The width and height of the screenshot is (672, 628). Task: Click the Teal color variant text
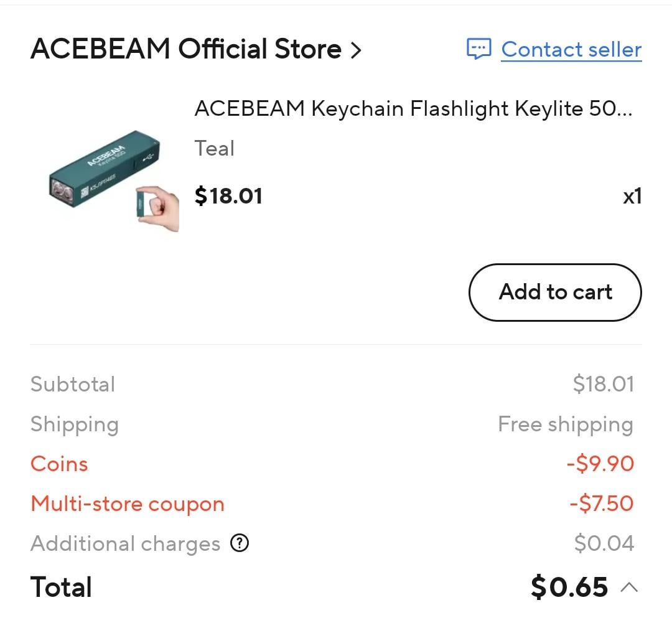point(215,149)
